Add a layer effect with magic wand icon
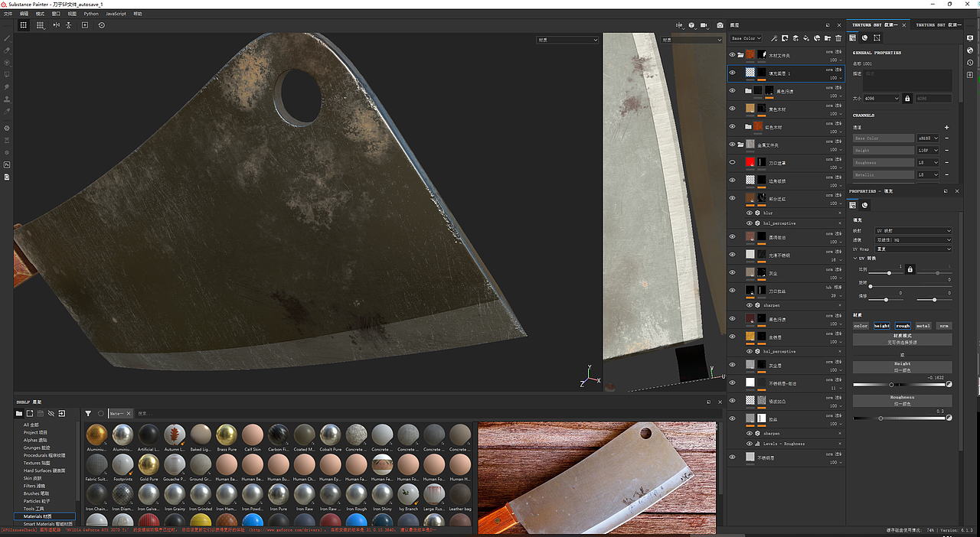The height and width of the screenshot is (537, 980). 774,38
